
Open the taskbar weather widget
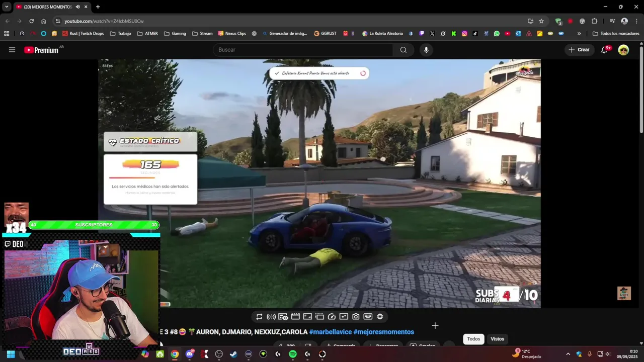[x=527, y=354]
